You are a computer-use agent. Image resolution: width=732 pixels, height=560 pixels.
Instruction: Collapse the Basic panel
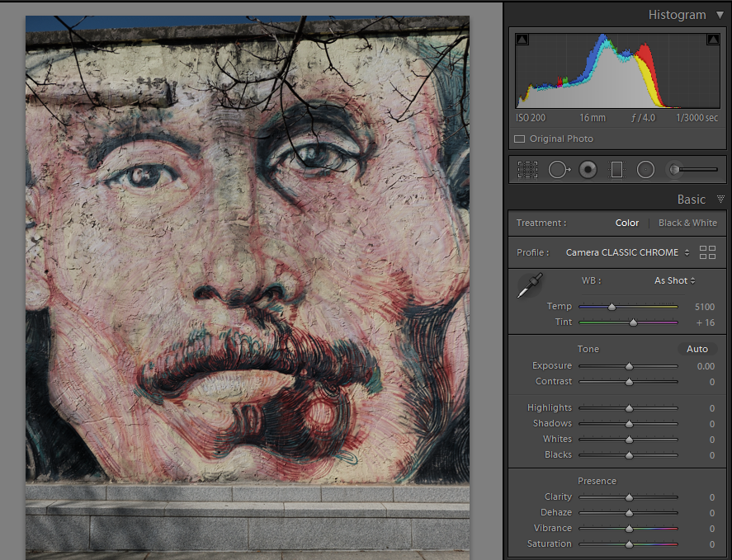pos(720,200)
